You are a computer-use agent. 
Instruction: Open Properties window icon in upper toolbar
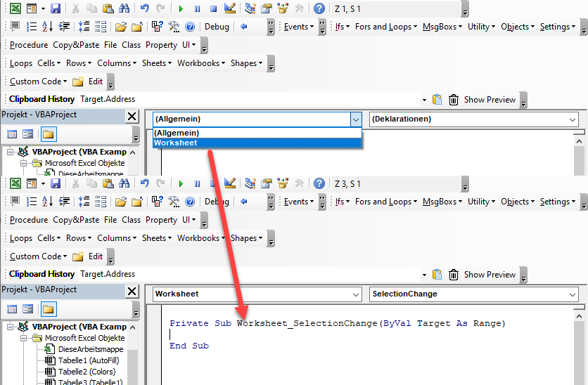pos(267,8)
